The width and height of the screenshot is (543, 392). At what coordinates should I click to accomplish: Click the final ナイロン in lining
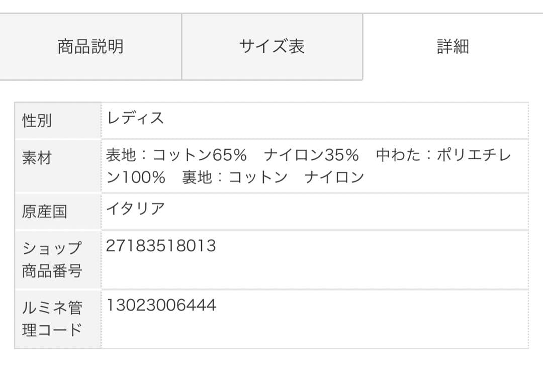(334, 177)
